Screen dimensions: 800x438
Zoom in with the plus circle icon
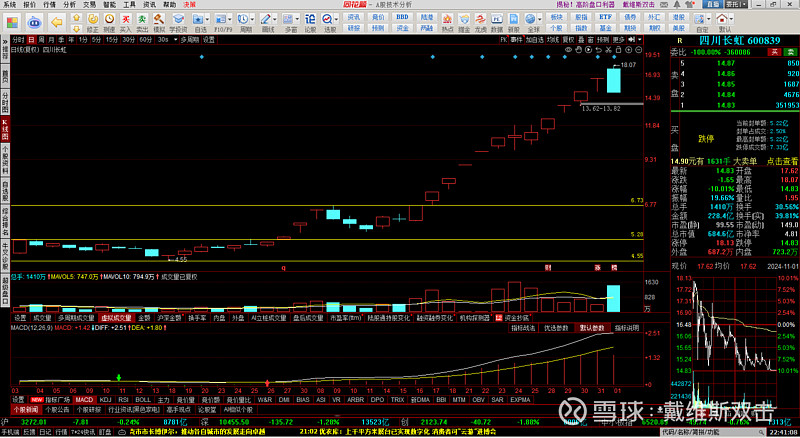(x=629, y=50)
